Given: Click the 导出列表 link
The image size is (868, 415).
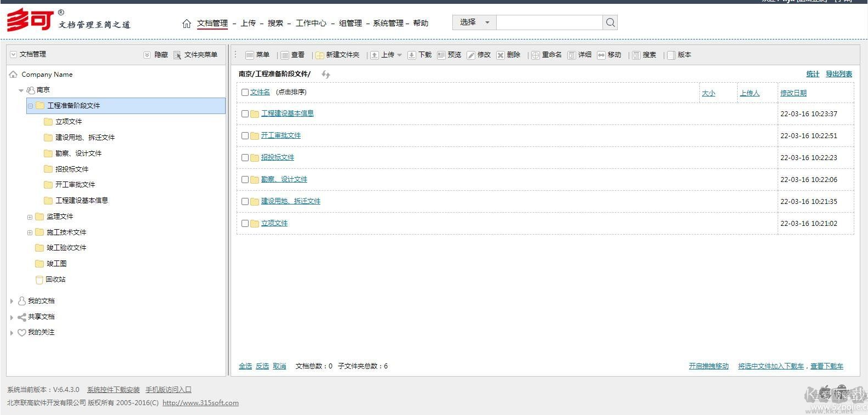Looking at the screenshot, I should click(839, 74).
